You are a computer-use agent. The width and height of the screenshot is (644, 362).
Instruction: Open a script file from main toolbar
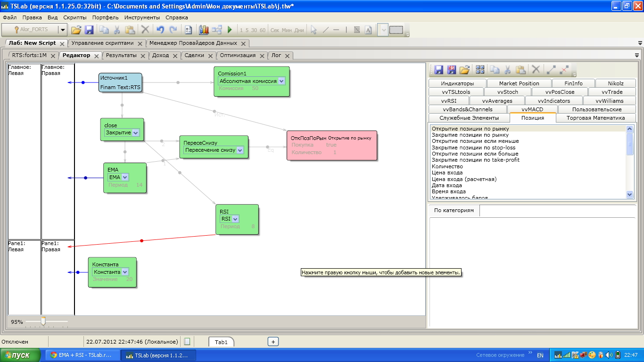[76, 30]
